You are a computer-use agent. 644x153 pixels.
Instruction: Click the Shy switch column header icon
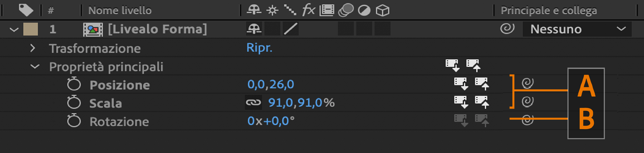(254, 10)
